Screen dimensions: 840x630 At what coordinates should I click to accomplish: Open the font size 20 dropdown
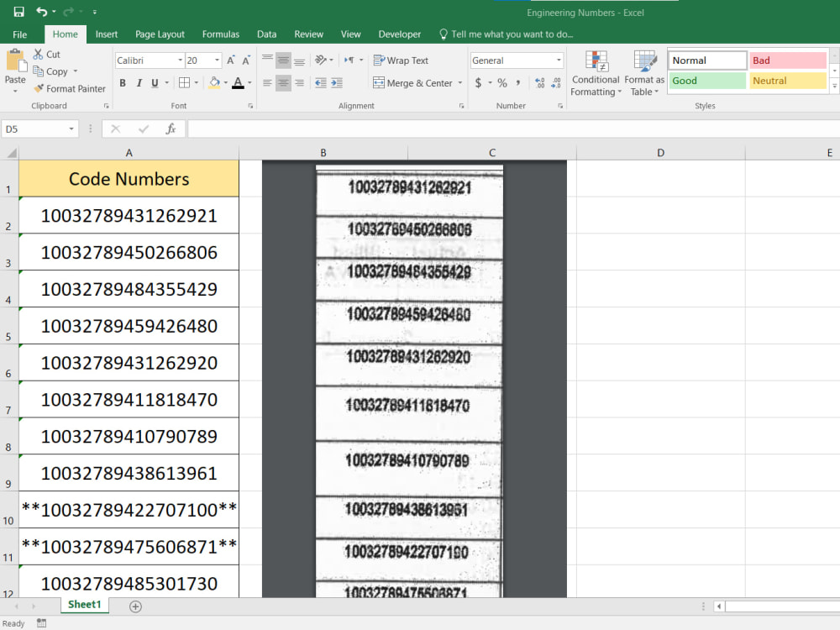[x=217, y=60]
